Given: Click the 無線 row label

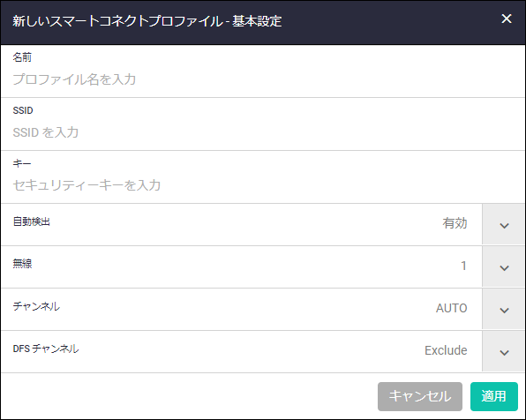Looking at the screenshot, I should click(x=22, y=264).
